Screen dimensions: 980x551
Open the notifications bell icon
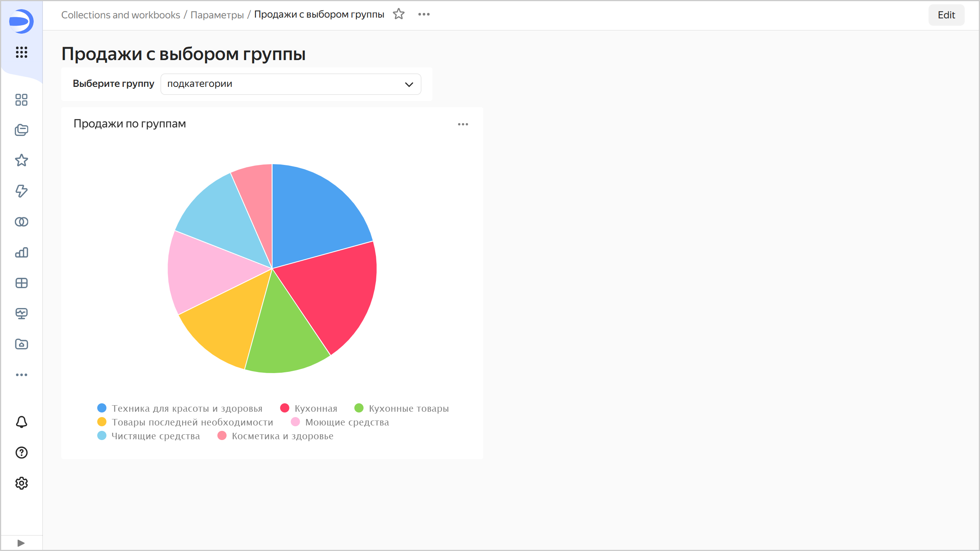pos(21,422)
